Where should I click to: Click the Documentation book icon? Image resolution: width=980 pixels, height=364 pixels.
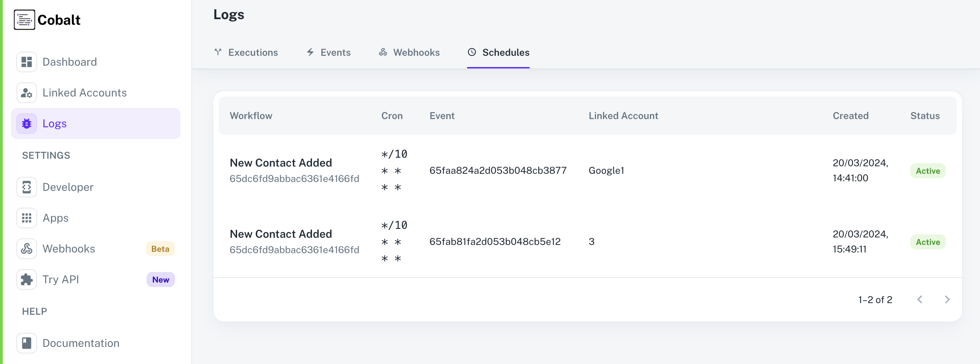pyautogui.click(x=26, y=343)
